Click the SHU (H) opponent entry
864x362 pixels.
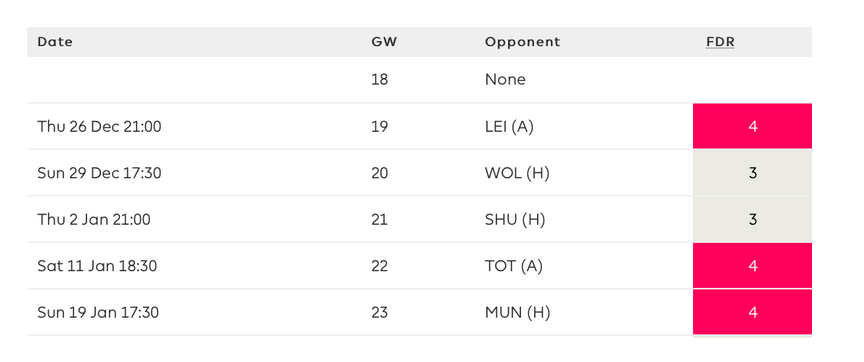coord(515,219)
